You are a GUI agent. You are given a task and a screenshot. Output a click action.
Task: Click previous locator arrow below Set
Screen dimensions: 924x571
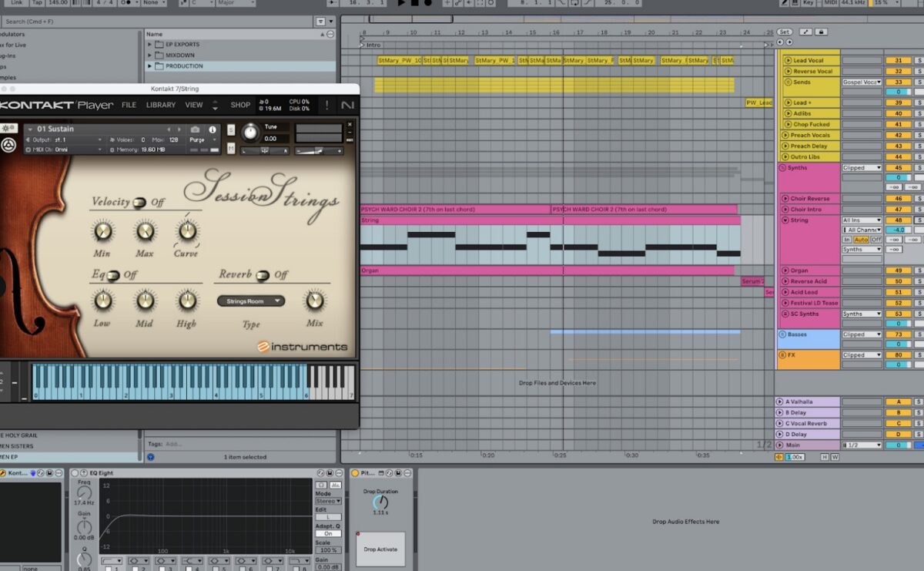[780, 42]
